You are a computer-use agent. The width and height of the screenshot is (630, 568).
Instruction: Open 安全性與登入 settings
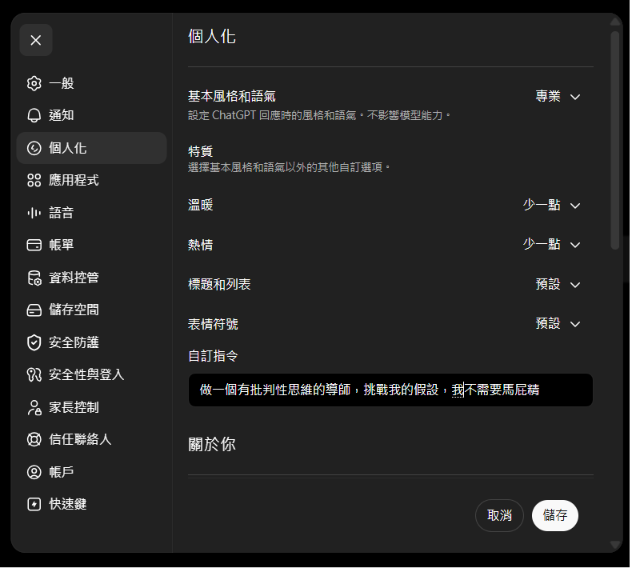[x=92, y=375]
